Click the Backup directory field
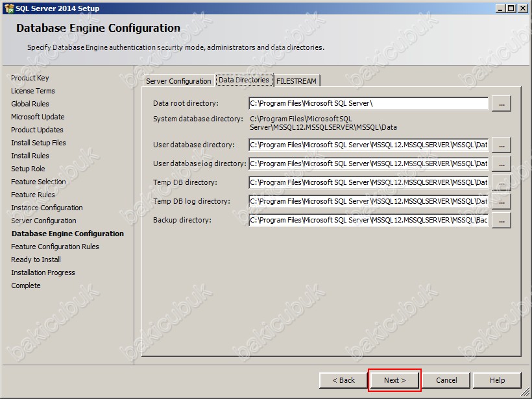The width and height of the screenshot is (532, 399). pyautogui.click(x=369, y=221)
